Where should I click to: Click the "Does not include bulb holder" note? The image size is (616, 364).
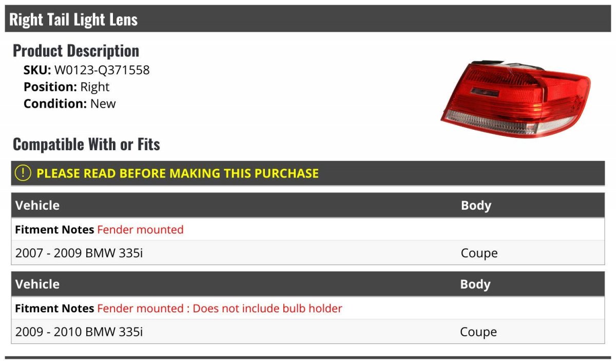[x=267, y=309]
